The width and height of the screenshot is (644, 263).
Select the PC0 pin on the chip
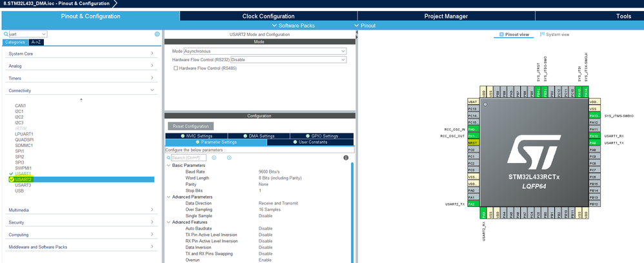tap(472, 150)
